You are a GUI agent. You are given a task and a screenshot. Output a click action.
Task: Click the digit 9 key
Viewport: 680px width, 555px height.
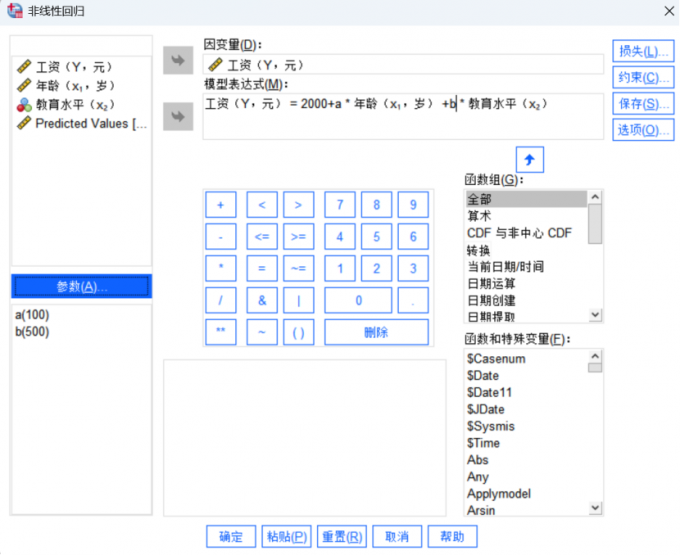pyautogui.click(x=413, y=205)
